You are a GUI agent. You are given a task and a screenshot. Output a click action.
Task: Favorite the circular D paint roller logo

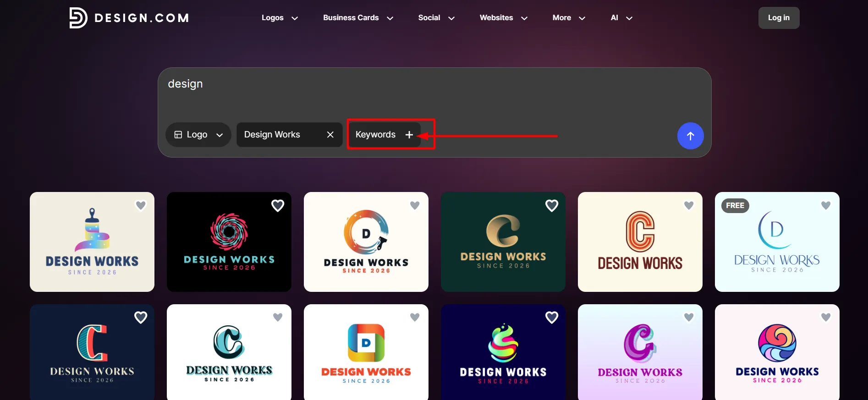click(x=415, y=205)
